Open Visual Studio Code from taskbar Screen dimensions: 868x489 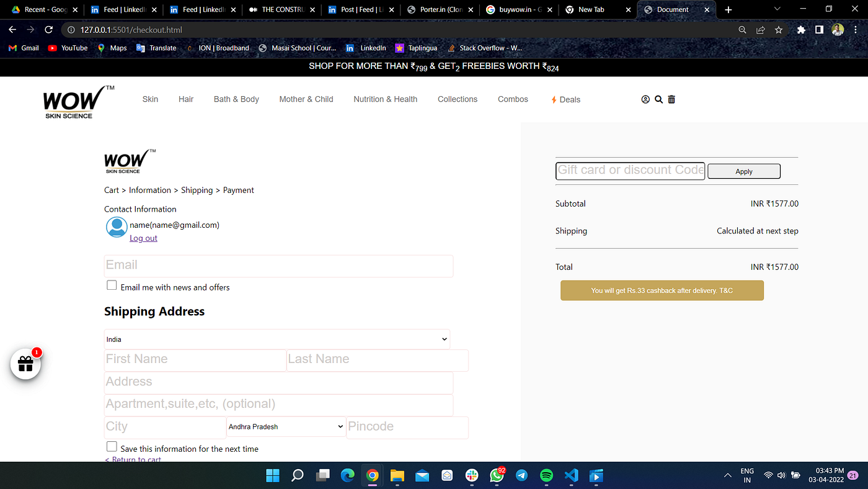(x=572, y=476)
